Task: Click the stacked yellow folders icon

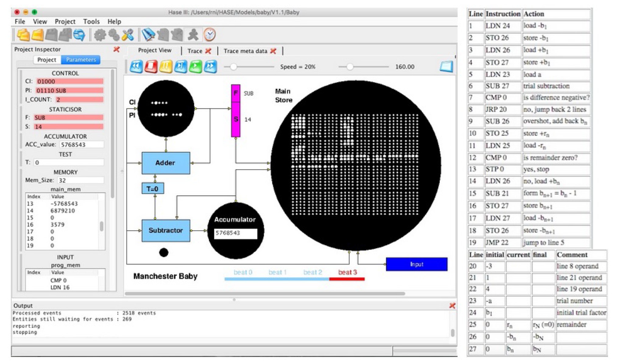Action: pyautogui.click(x=23, y=35)
